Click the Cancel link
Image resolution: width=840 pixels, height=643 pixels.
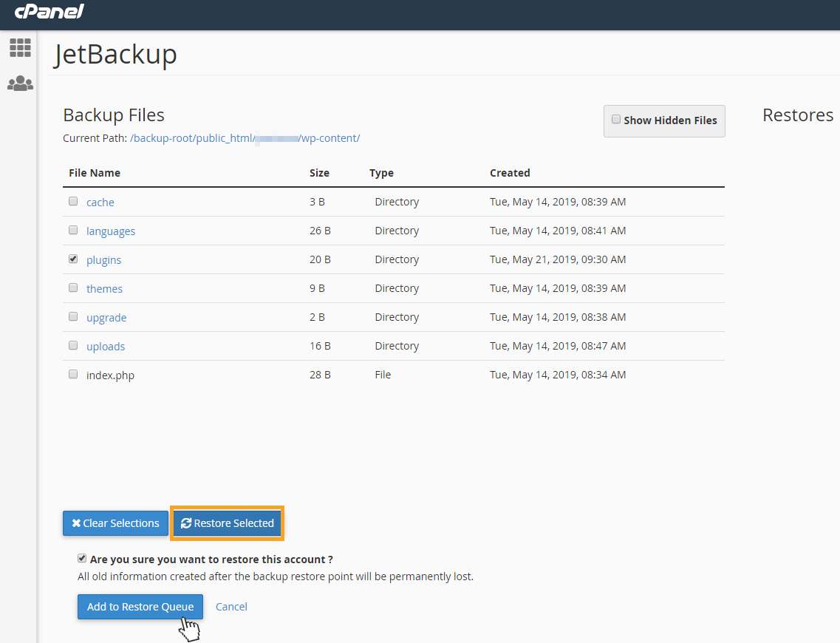[x=231, y=607]
